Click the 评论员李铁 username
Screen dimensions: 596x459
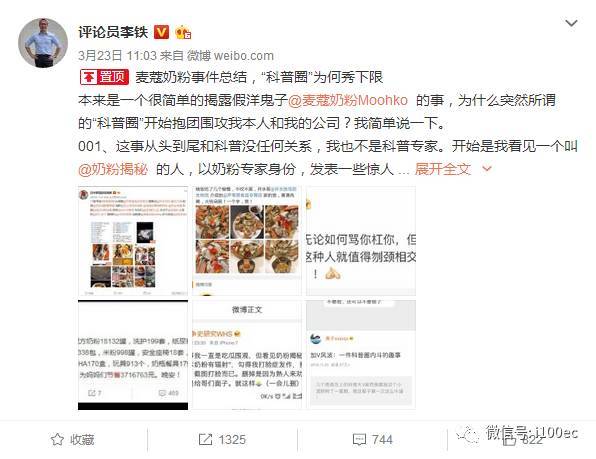click(x=113, y=32)
